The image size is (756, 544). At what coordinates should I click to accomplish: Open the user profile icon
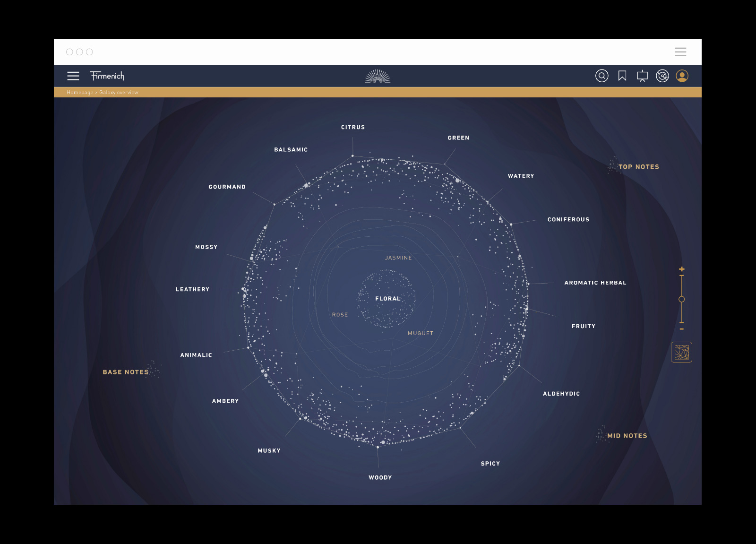[x=682, y=76]
